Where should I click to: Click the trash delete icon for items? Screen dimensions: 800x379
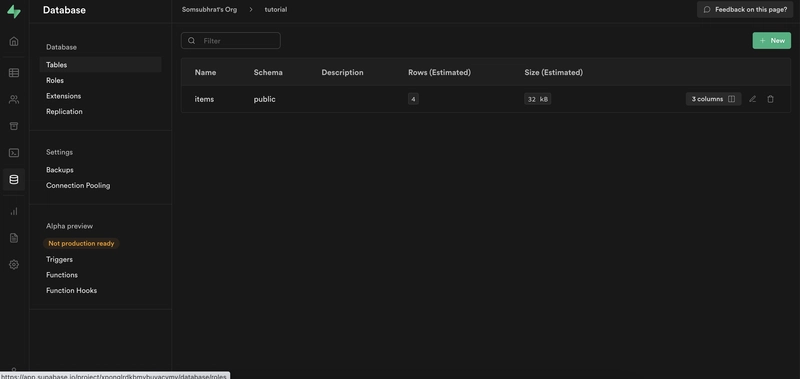(x=770, y=99)
